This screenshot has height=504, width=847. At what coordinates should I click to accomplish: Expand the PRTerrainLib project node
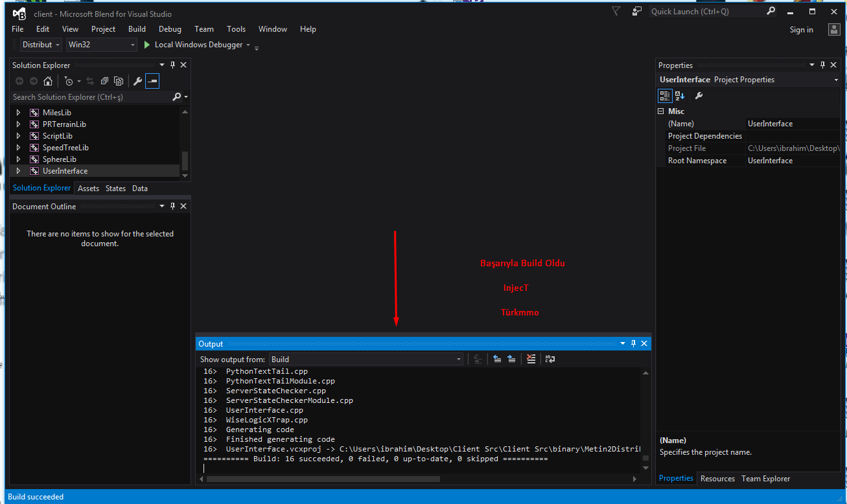click(x=19, y=124)
